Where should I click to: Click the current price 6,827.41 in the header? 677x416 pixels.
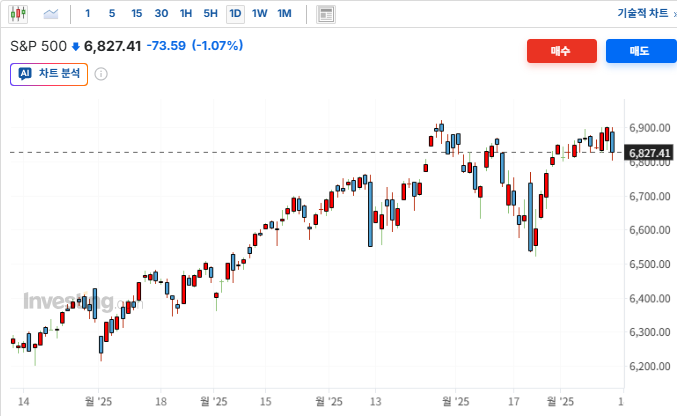113,46
